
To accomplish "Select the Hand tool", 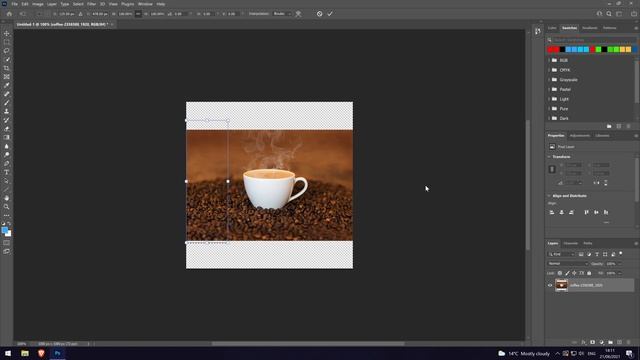I will coord(7,198).
